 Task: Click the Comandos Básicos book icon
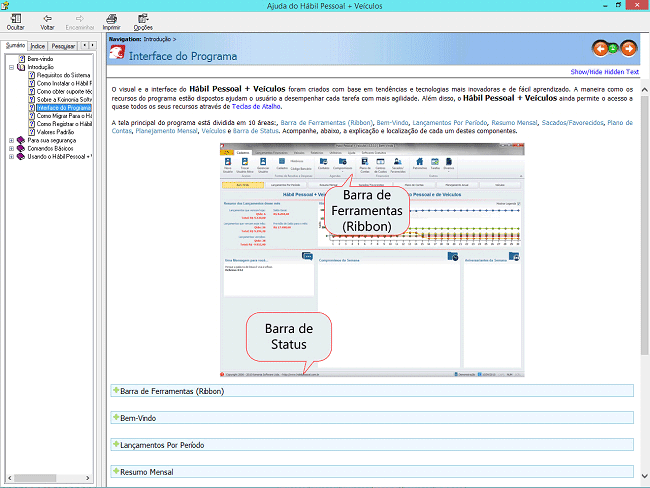point(21,148)
